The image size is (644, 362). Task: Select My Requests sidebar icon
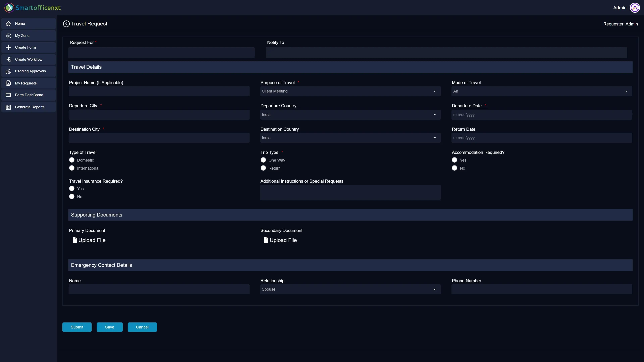pos(9,83)
